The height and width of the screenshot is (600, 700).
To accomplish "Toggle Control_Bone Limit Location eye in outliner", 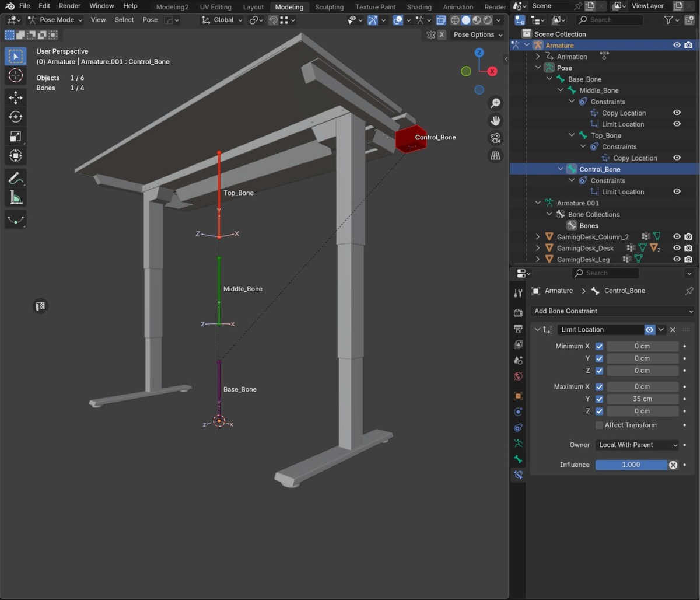I will tap(677, 191).
